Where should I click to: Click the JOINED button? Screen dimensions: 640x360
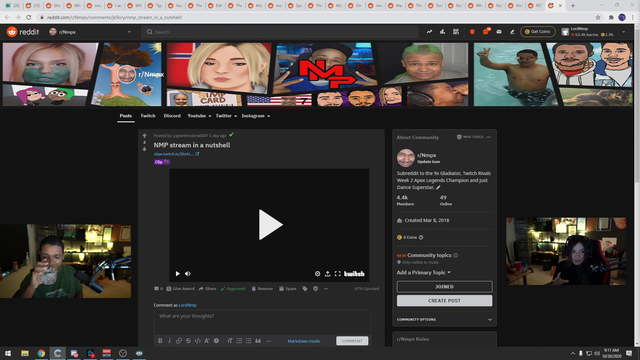tap(444, 287)
